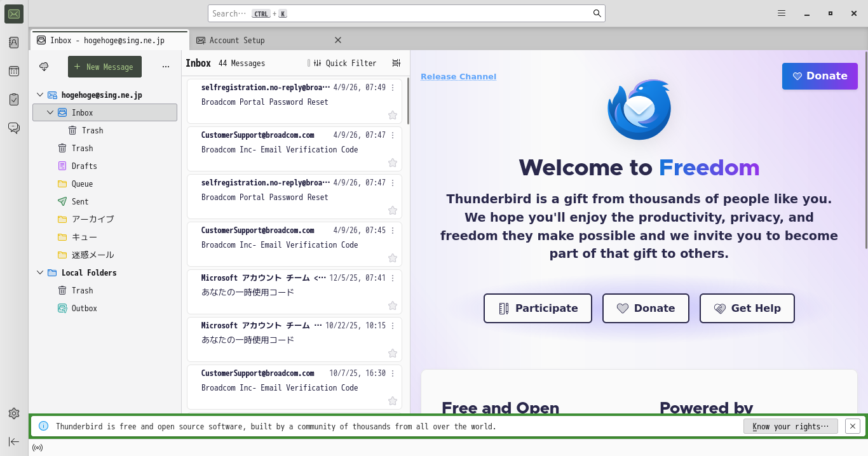Star the 07:47 Broadcom Email Verification Code message
868x456 pixels.
[393, 163]
